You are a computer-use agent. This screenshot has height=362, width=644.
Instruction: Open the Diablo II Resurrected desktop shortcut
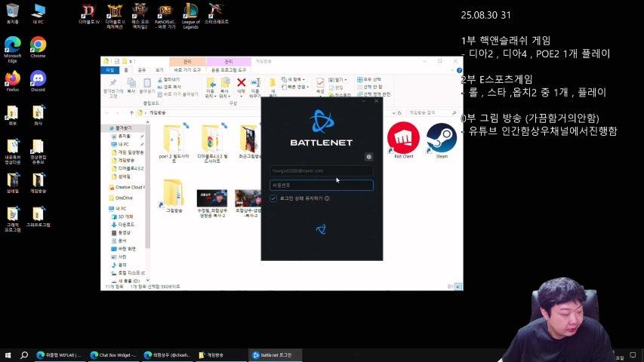click(115, 17)
